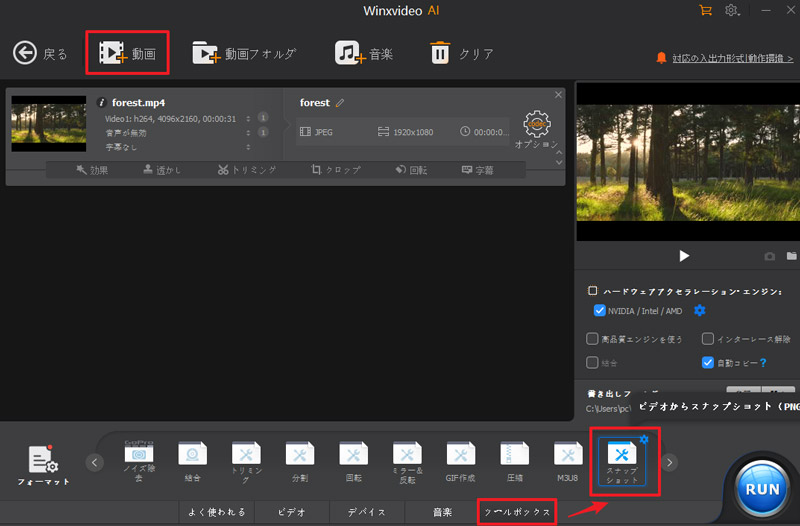The height and width of the screenshot is (526, 800).
Task: Toggle the NVIDIA / Intel / AMD checkbox
Action: point(600,311)
